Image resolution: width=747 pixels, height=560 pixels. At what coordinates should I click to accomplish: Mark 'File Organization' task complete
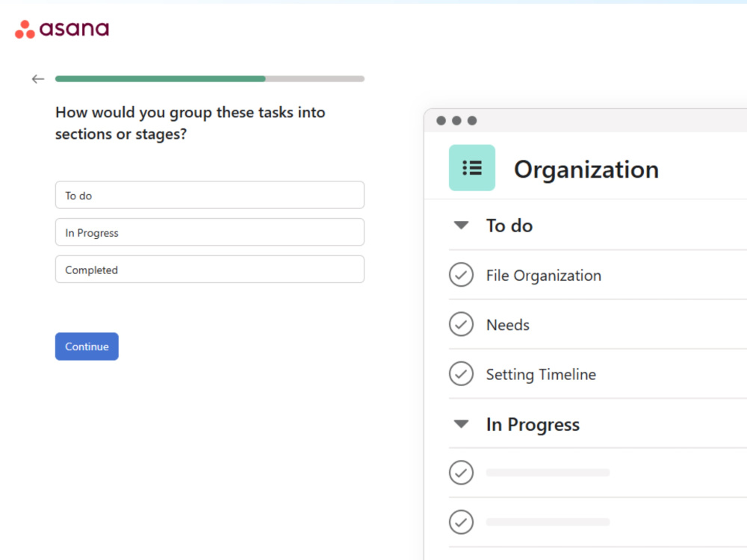(x=461, y=274)
